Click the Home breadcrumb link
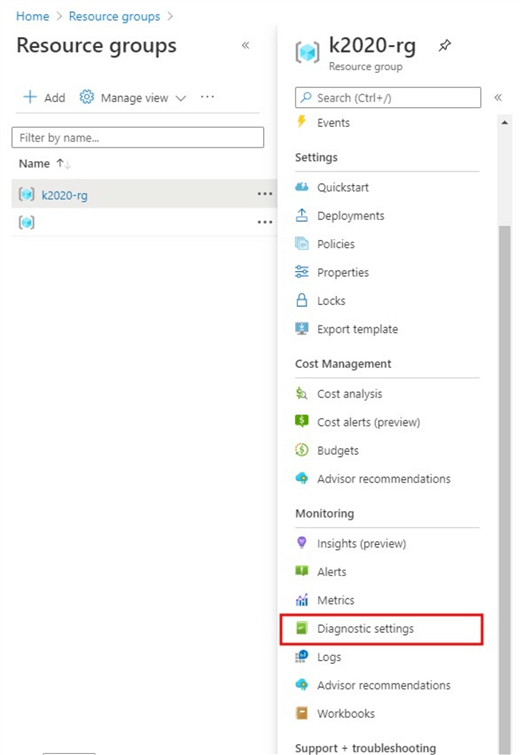520x755 pixels. pos(32,16)
